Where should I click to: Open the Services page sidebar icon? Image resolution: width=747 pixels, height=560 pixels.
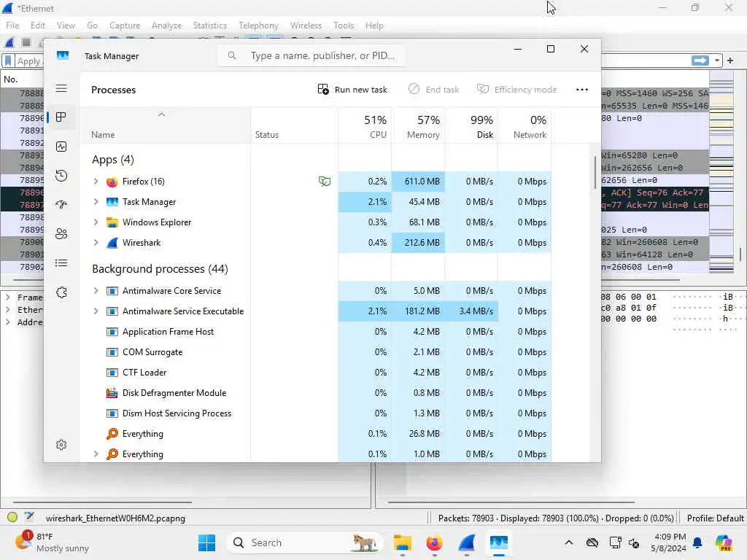click(x=61, y=292)
